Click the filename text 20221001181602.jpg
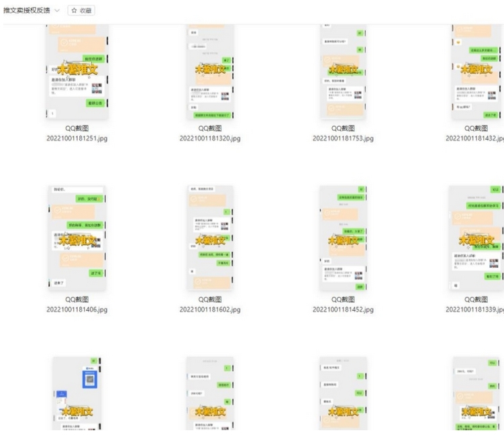 210,309
